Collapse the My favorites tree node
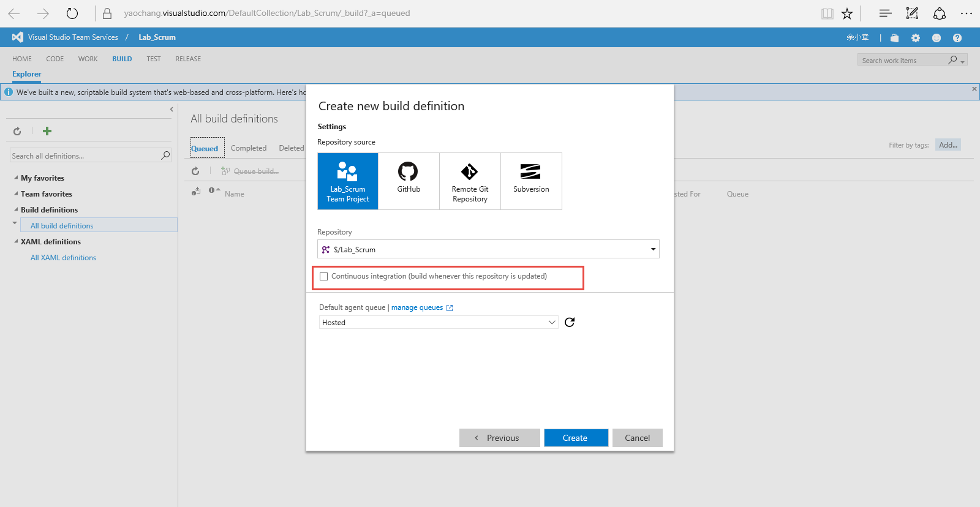 [x=16, y=178]
